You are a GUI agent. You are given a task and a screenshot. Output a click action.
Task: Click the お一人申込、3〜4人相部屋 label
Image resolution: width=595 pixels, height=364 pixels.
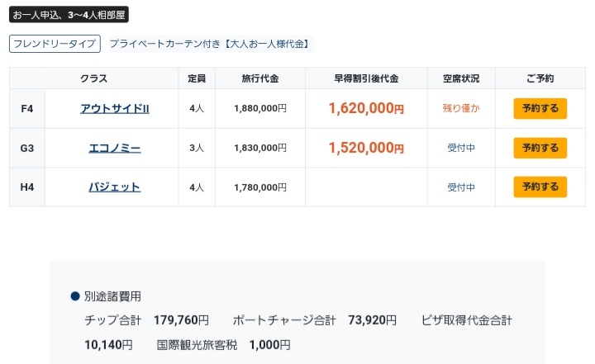tap(69, 15)
